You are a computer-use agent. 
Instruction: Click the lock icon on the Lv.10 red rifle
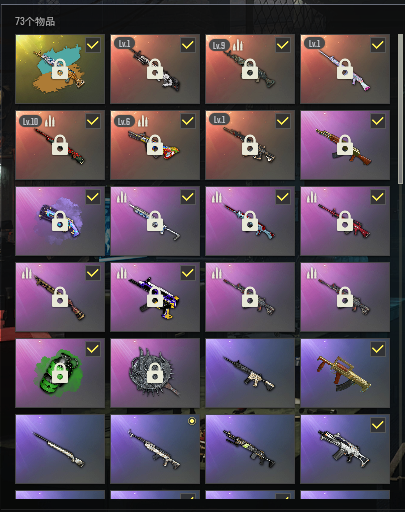60,145
